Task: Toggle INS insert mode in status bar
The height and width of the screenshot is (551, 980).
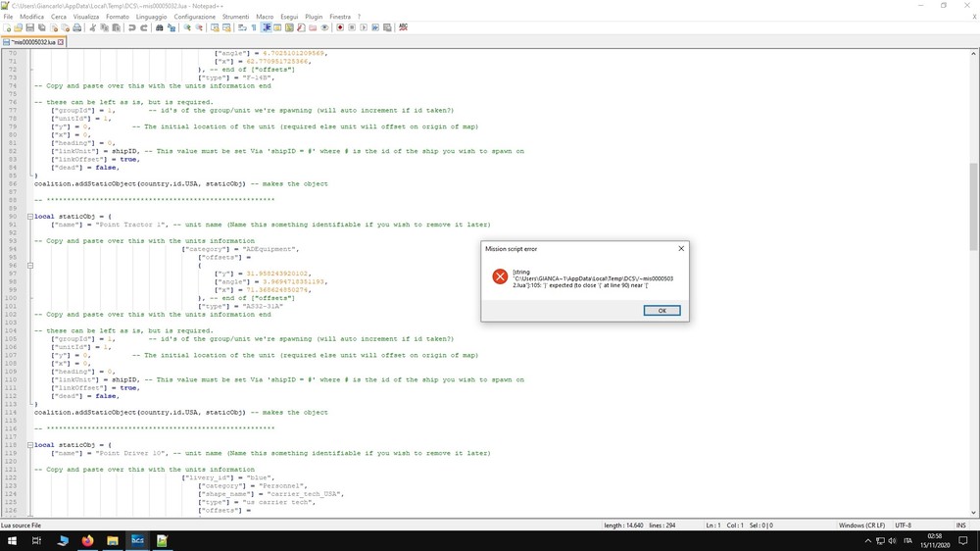Action: pos(960,526)
